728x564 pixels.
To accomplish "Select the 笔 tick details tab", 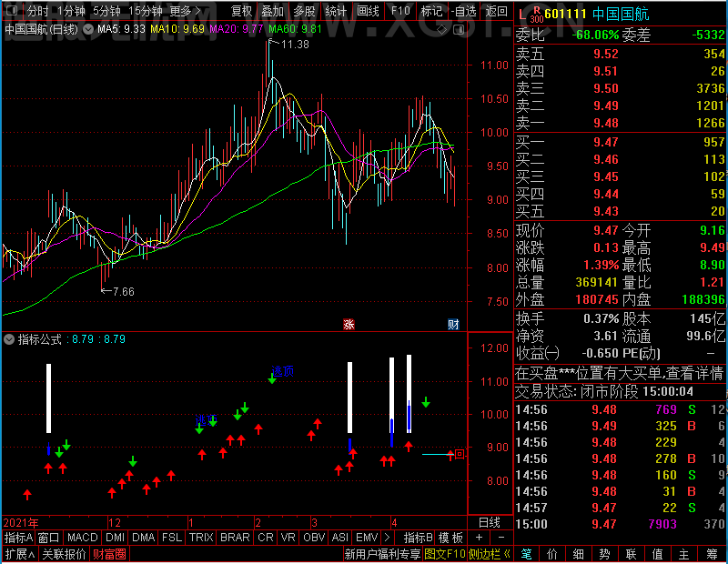I will (526, 554).
